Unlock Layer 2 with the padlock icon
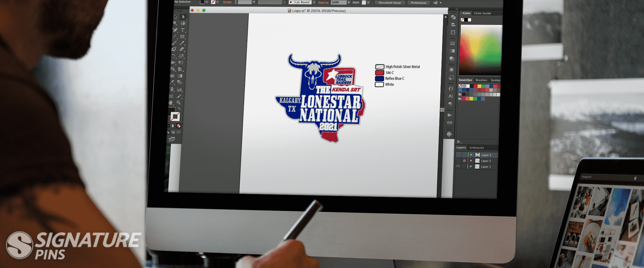The width and height of the screenshot is (644, 268). tap(464, 161)
